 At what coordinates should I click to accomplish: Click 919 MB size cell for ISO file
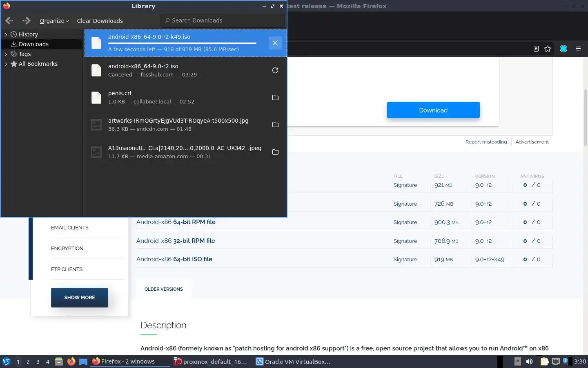pos(443,260)
